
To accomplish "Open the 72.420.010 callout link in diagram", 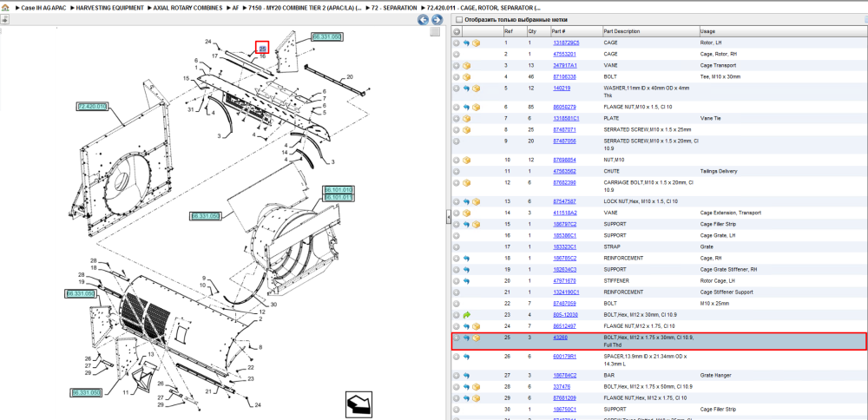I will click(91, 106).
